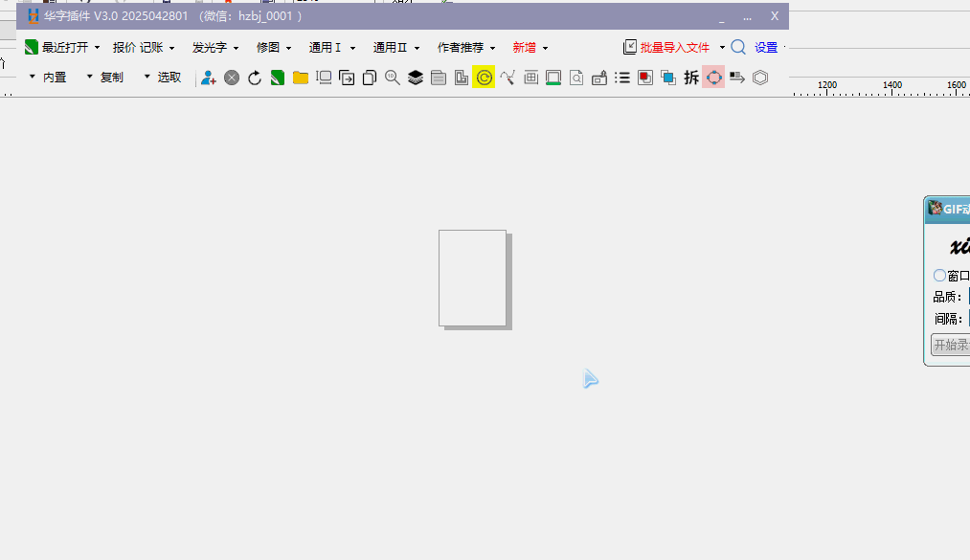Click the table grid icon
The width and height of the screenshot is (970, 560).
point(530,78)
